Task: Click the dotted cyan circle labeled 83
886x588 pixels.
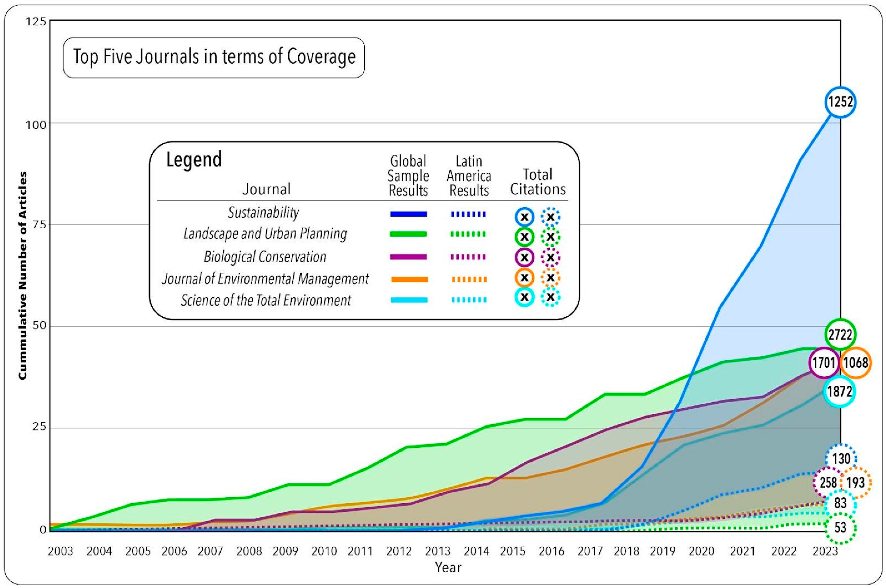Action: pos(840,503)
